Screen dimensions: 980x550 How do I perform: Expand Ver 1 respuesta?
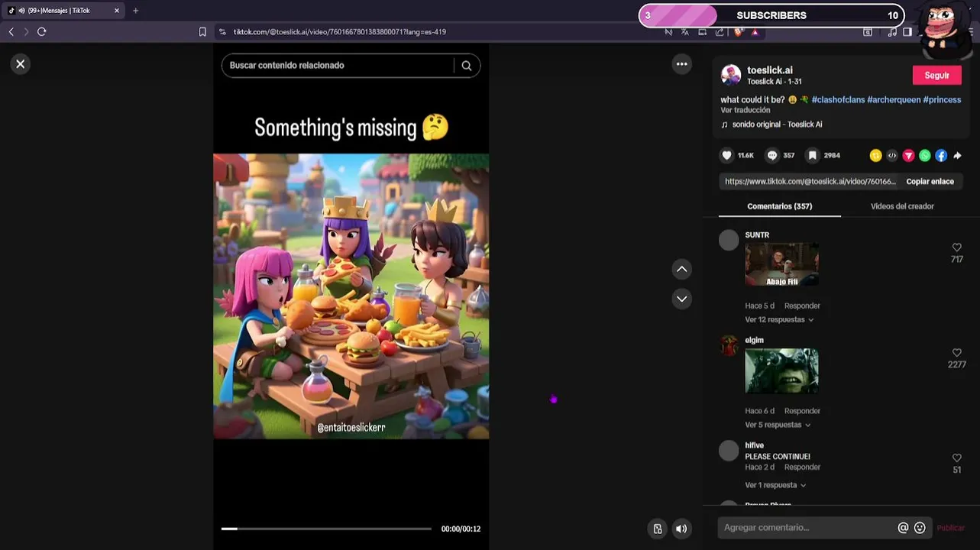point(775,485)
